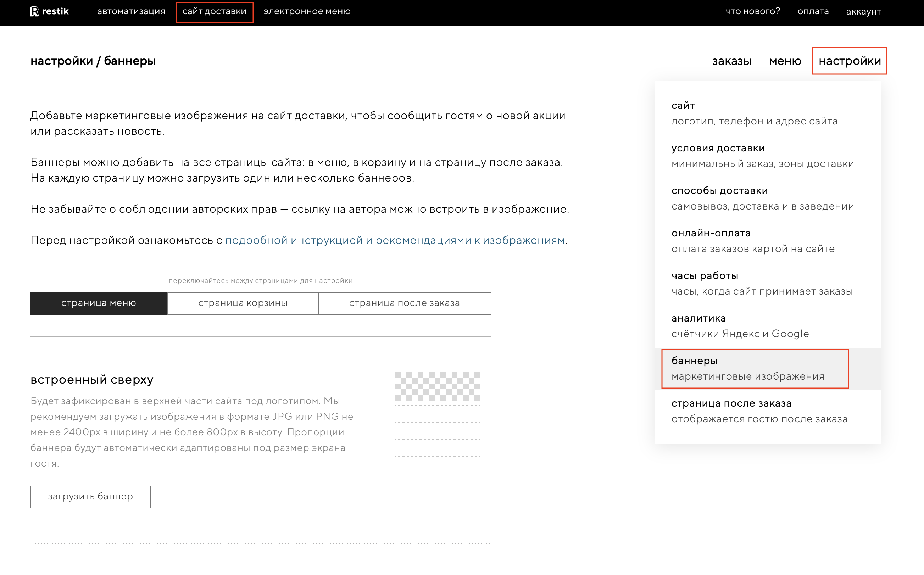Go to оплата in the top bar
The width and height of the screenshot is (924, 575).
coord(813,11)
